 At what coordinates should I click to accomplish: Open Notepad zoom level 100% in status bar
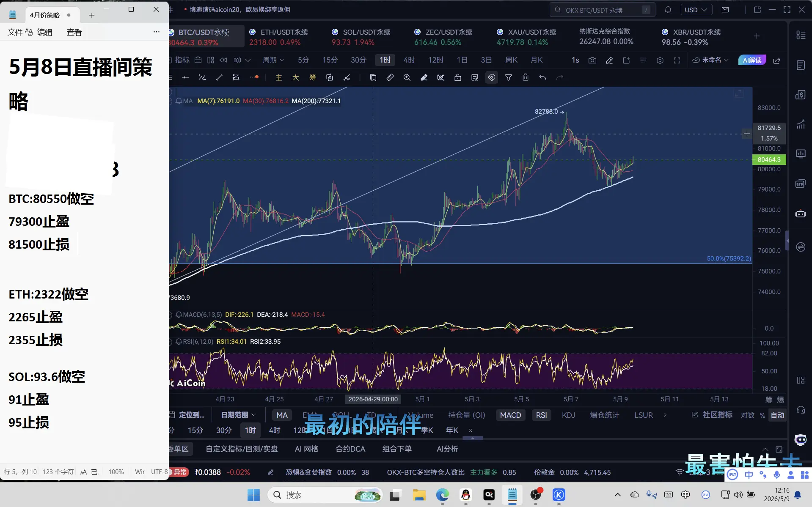point(116,472)
